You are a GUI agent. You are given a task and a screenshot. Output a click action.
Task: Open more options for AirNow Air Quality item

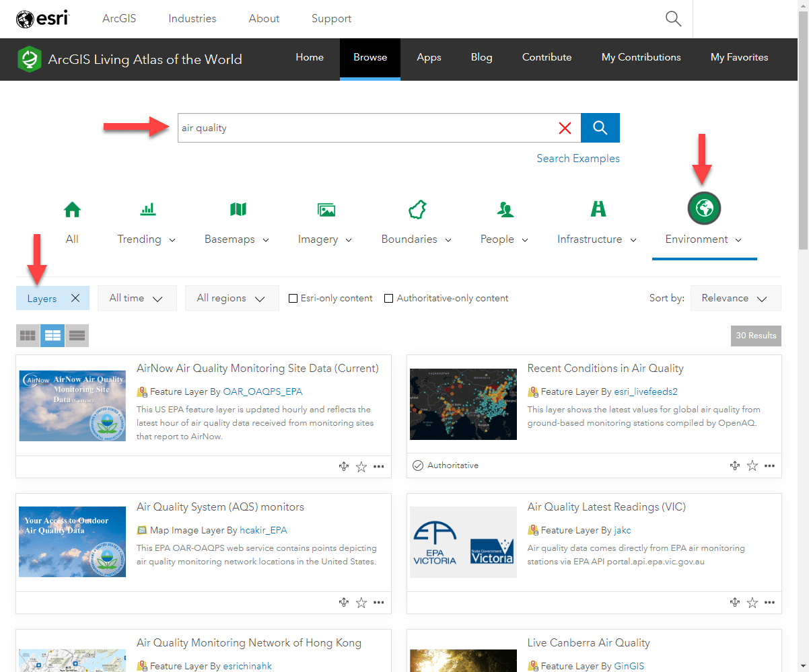tap(379, 467)
